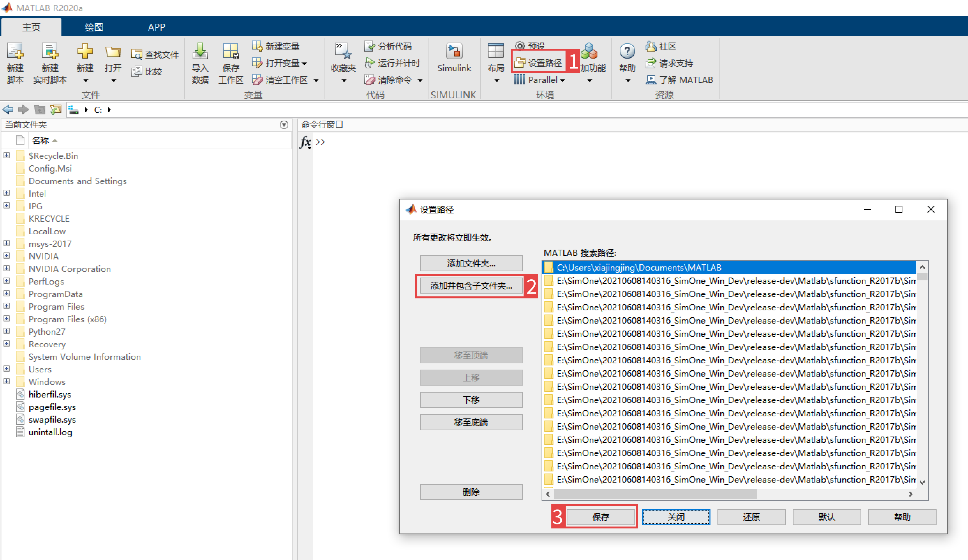The width and height of the screenshot is (968, 560).
Task: Launch Simulink from the ribbon
Action: point(454,58)
